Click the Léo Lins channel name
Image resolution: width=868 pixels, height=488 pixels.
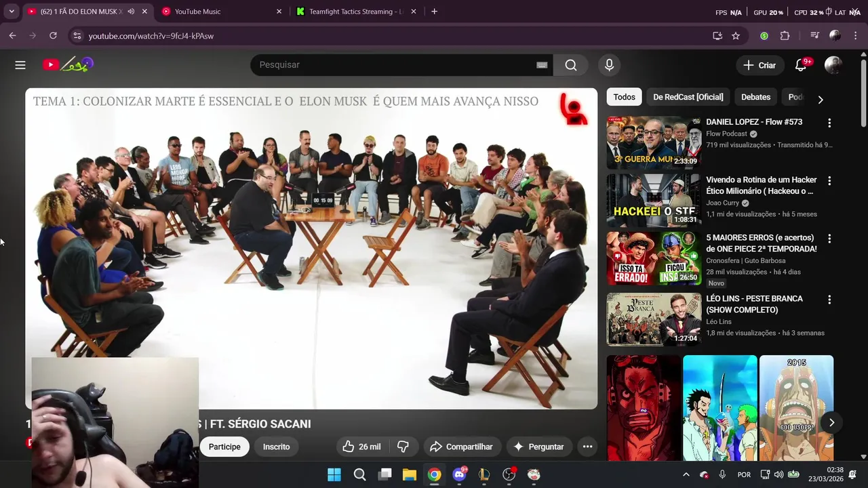(x=719, y=322)
